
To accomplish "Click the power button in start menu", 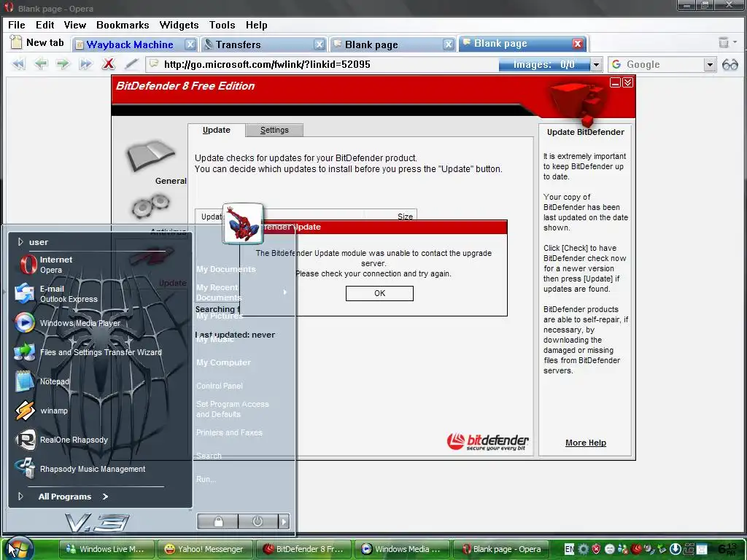I will (258, 521).
